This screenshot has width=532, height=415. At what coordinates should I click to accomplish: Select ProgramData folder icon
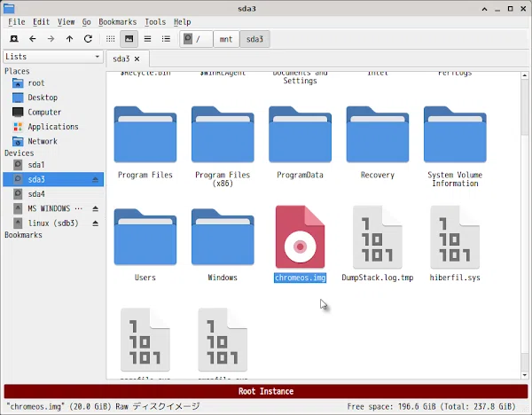(x=300, y=135)
